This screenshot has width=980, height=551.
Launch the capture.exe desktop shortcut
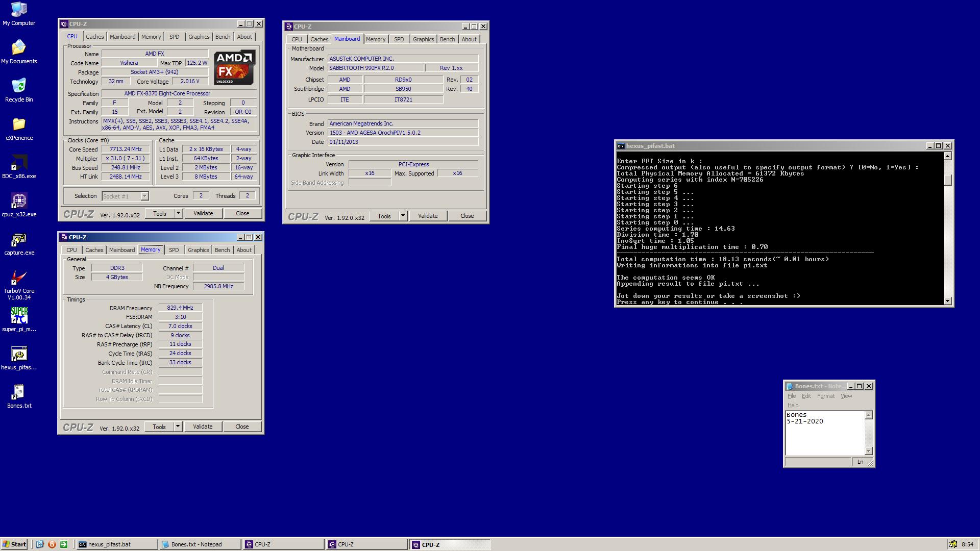(19, 243)
